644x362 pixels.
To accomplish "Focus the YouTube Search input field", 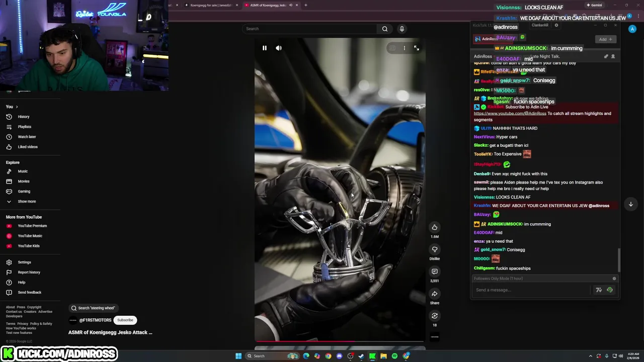I will click(309, 29).
